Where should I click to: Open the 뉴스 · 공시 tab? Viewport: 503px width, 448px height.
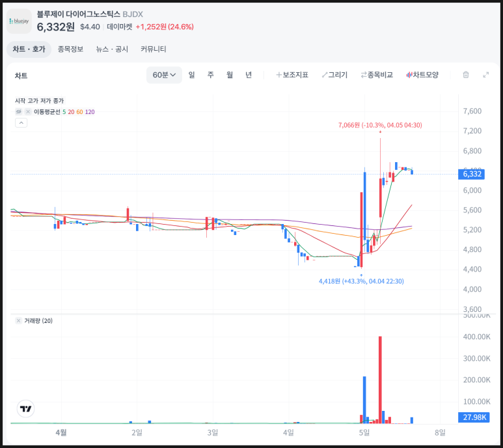tap(112, 49)
